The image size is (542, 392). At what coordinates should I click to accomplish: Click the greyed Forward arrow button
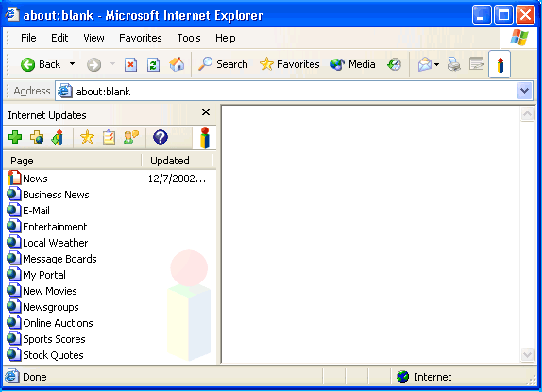93,64
